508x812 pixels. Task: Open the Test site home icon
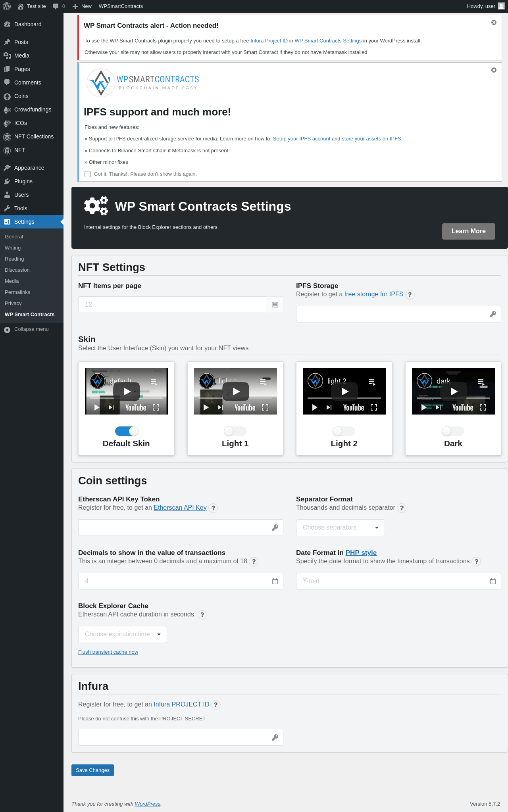[21, 6]
